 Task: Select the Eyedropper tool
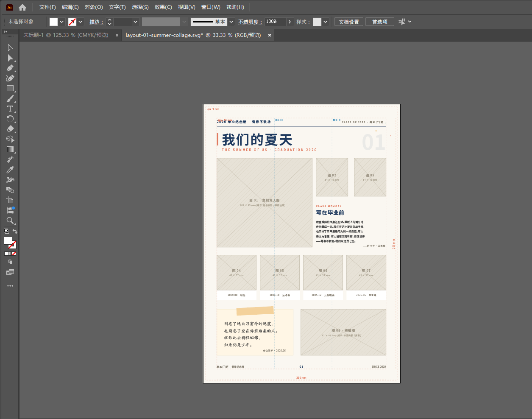point(10,170)
